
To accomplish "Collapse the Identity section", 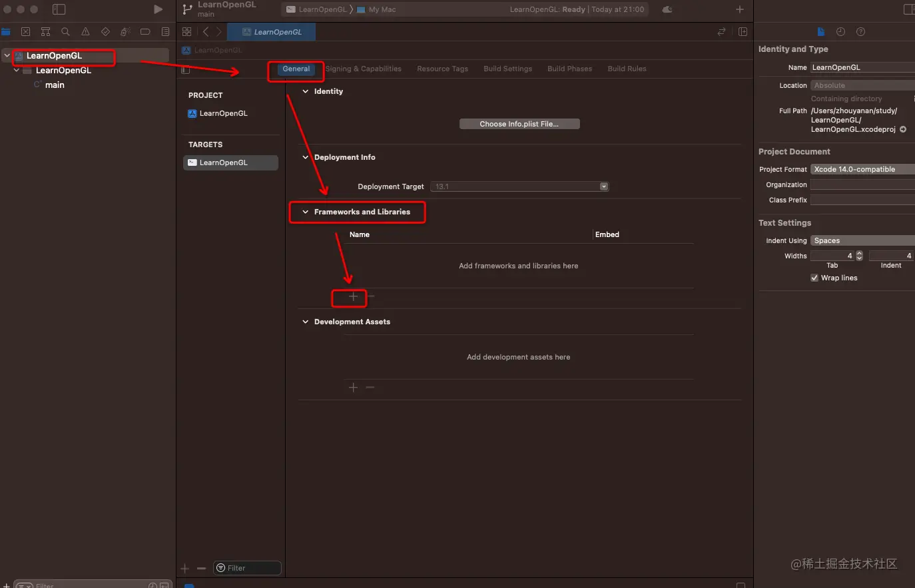I will (306, 91).
